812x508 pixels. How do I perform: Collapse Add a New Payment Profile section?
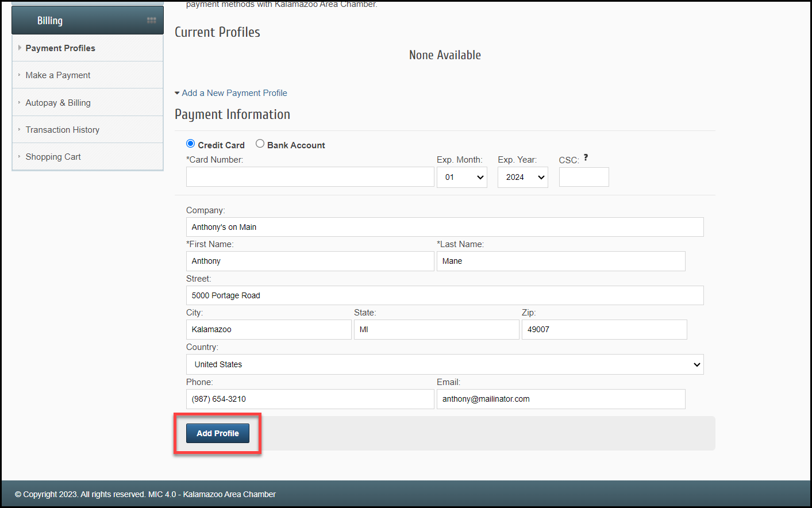(x=231, y=93)
